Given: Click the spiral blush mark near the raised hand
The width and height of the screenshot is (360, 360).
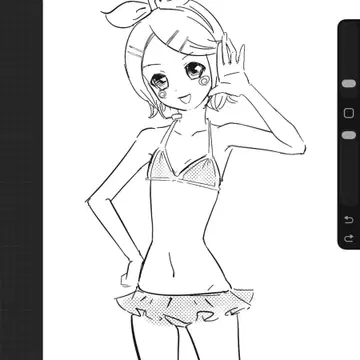Looking at the screenshot, I should click(x=204, y=80).
